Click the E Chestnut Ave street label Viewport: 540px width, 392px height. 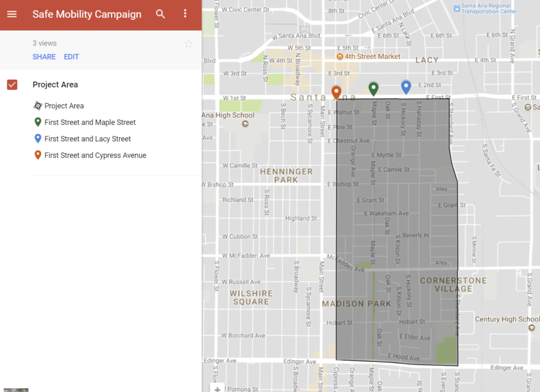349,141
